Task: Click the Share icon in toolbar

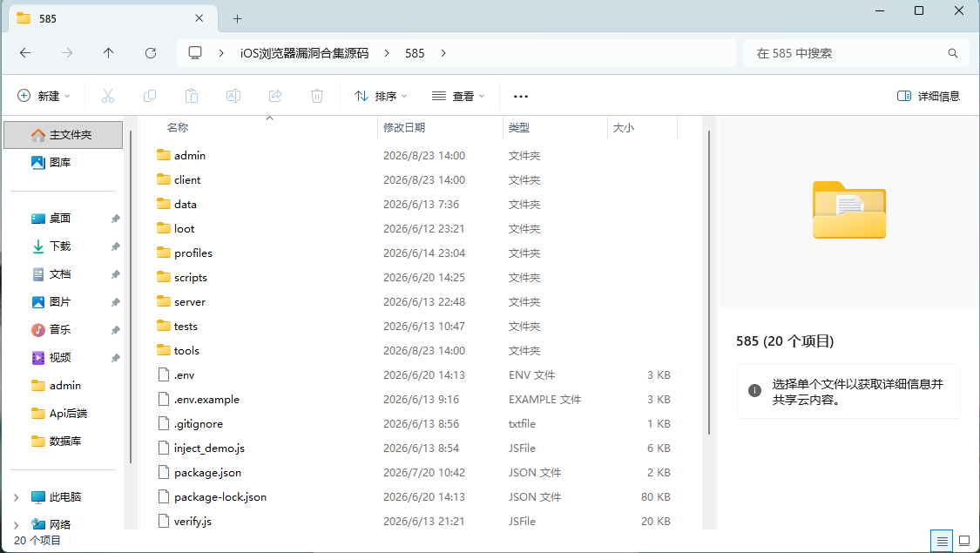Action: tap(275, 96)
